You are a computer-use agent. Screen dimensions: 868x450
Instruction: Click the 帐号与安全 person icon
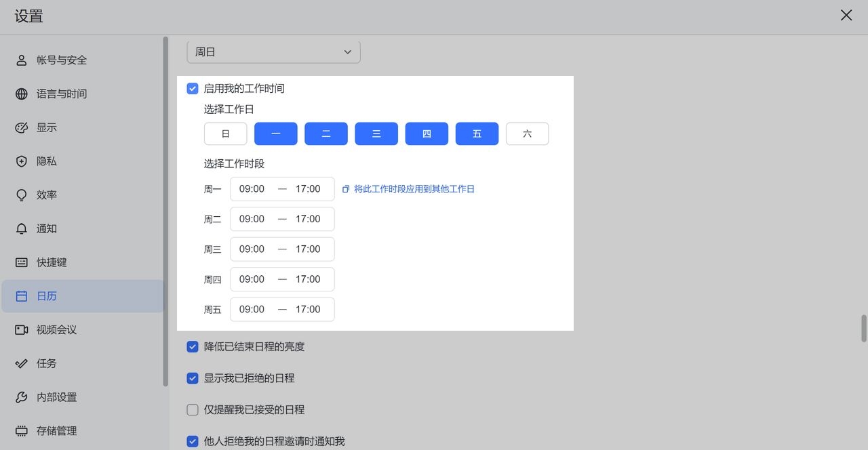click(22, 60)
